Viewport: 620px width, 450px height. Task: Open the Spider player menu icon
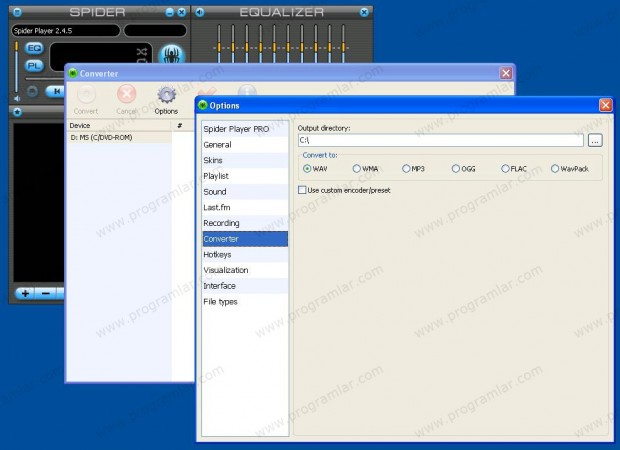pos(17,12)
